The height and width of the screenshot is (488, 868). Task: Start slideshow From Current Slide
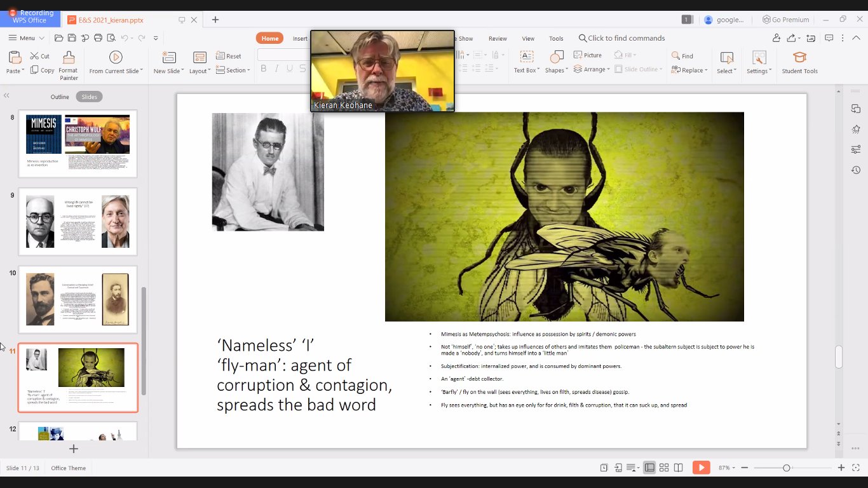(x=116, y=63)
